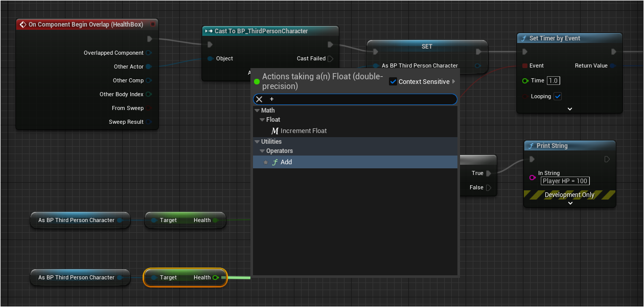This screenshot has width=644, height=307.
Task: Favorite the Add action with the star
Action: (x=266, y=162)
